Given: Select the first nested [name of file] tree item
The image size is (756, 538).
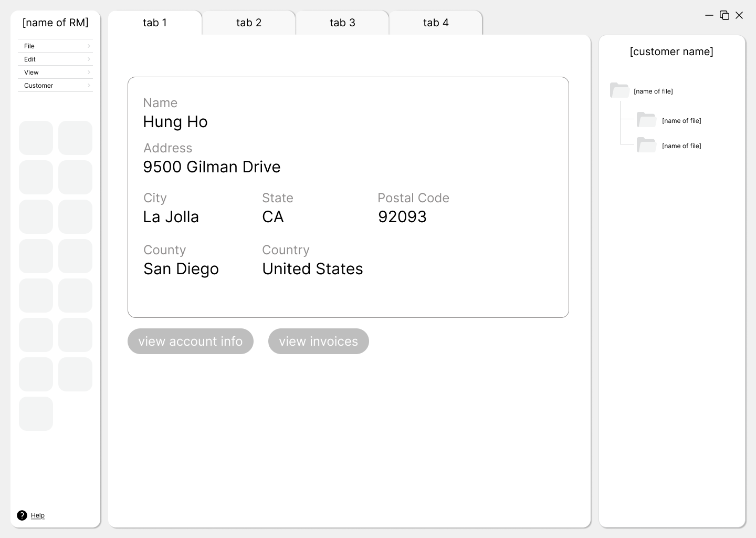Looking at the screenshot, I should tap(681, 120).
